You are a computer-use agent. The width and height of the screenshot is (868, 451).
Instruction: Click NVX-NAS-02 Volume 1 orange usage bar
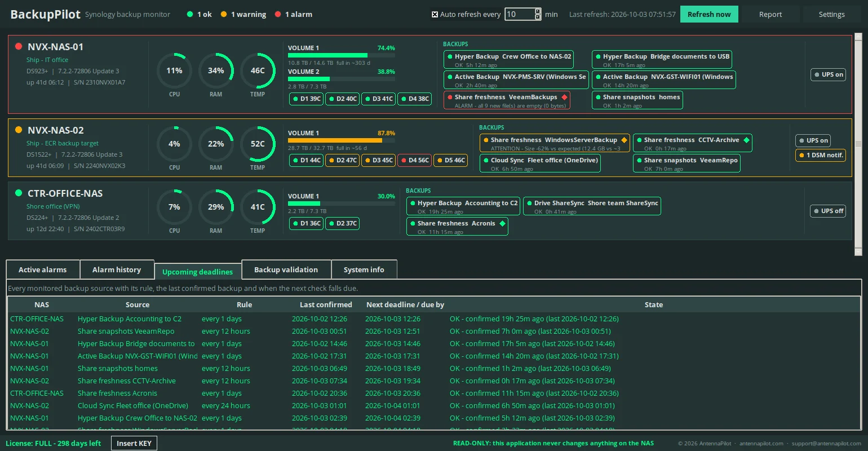point(342,140)
